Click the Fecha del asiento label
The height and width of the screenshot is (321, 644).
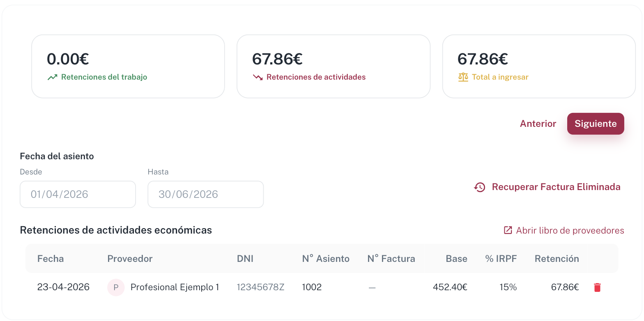[x=57, y=156]
